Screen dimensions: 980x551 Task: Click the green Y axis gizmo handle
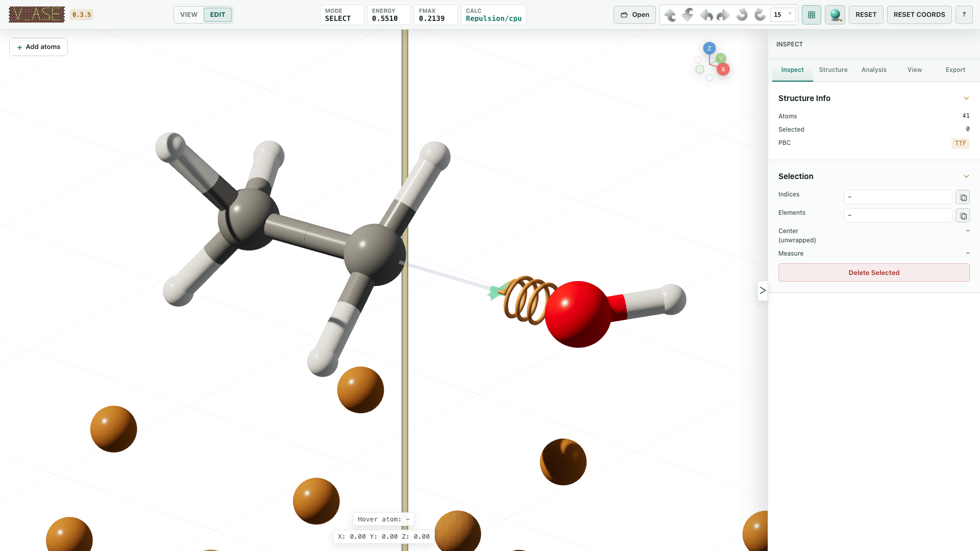pyautogui.click(x=721, y=59)
